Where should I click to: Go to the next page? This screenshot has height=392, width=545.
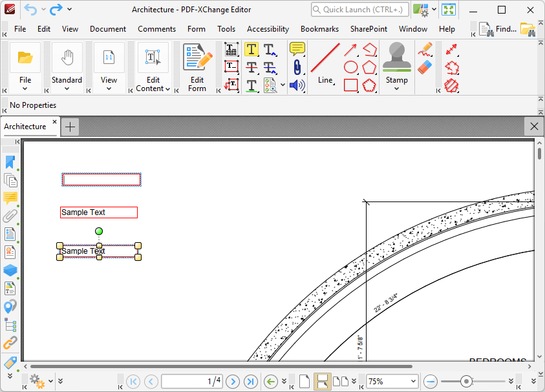click(233, 382)
